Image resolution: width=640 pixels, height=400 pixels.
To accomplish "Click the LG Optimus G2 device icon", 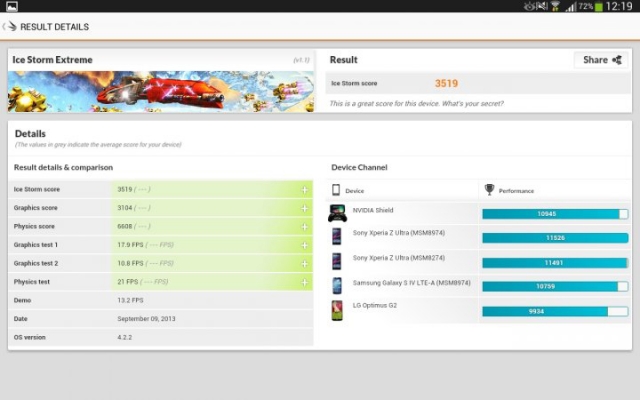I will 337,310.
